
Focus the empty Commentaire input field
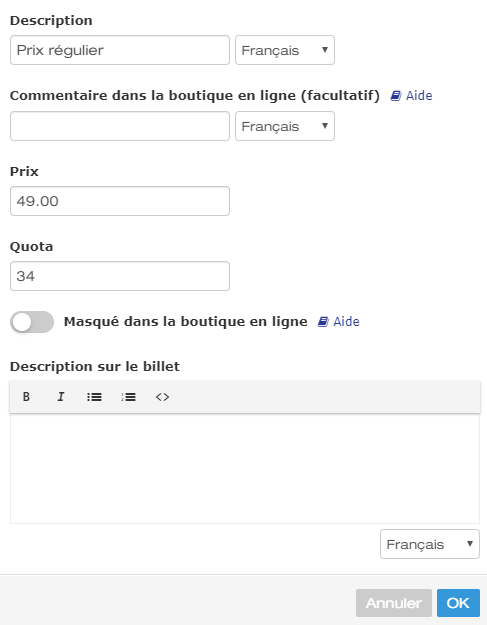click(x=120, y=126)
